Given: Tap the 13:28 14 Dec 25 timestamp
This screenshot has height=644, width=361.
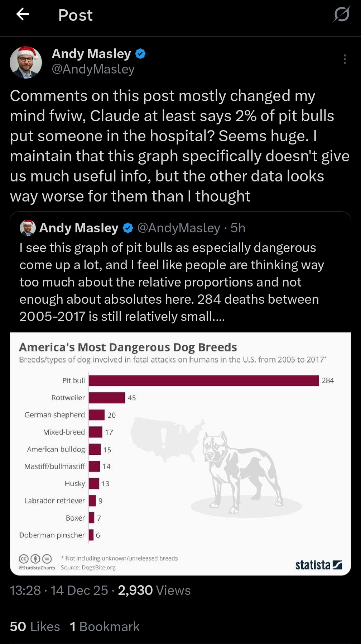Looking at the screenshot, I should [x=59, y=590].
